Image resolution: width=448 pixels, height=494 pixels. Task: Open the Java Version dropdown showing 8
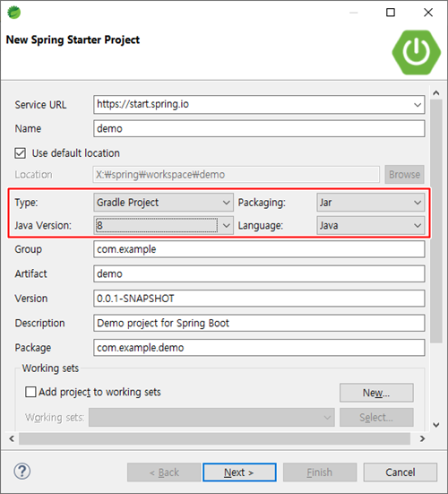(163, 225)
